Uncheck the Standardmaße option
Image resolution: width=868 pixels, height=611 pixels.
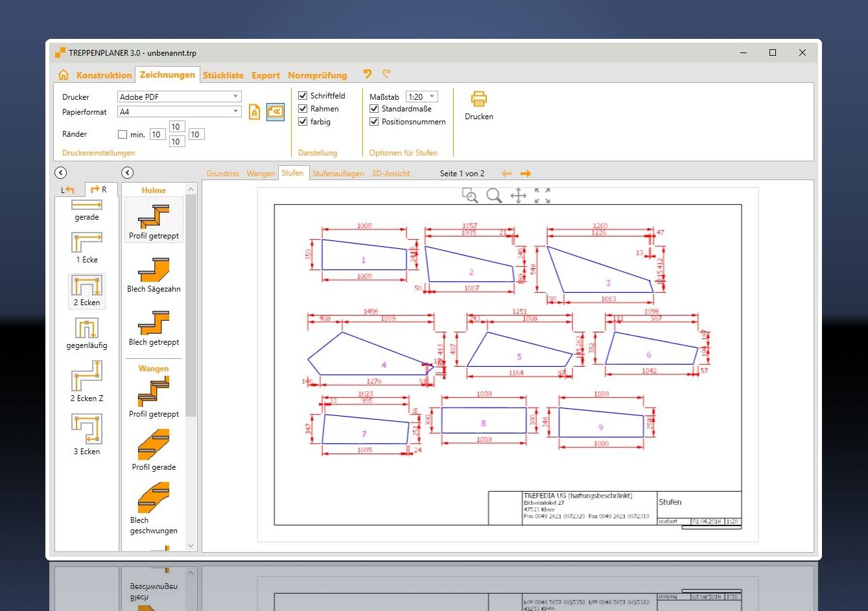coord(374,109)
